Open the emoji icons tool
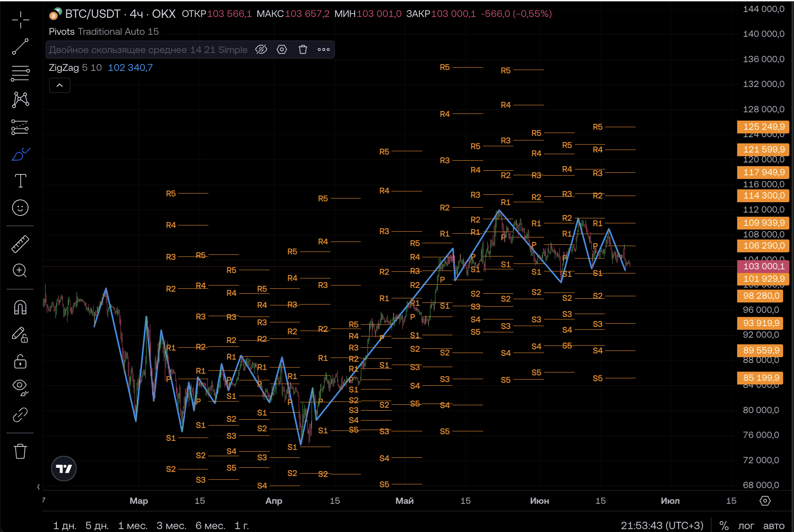Viewport: 794px width, 532px height. tap(20, 208)
